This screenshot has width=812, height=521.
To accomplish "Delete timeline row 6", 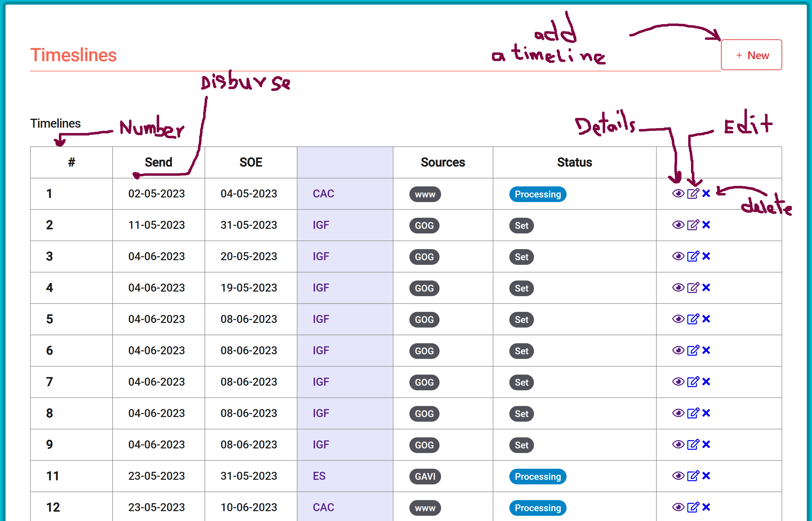I will pyautogui.click(x=706, y=351).
